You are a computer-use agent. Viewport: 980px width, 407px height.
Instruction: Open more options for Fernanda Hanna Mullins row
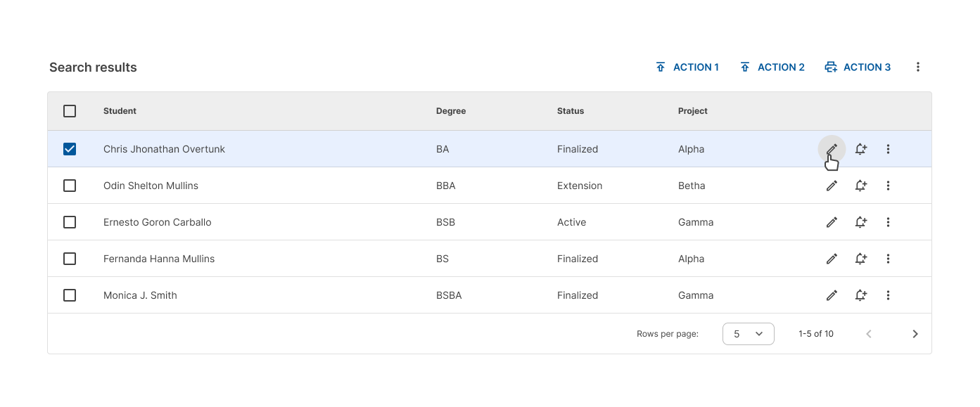(x=888, y=259)
